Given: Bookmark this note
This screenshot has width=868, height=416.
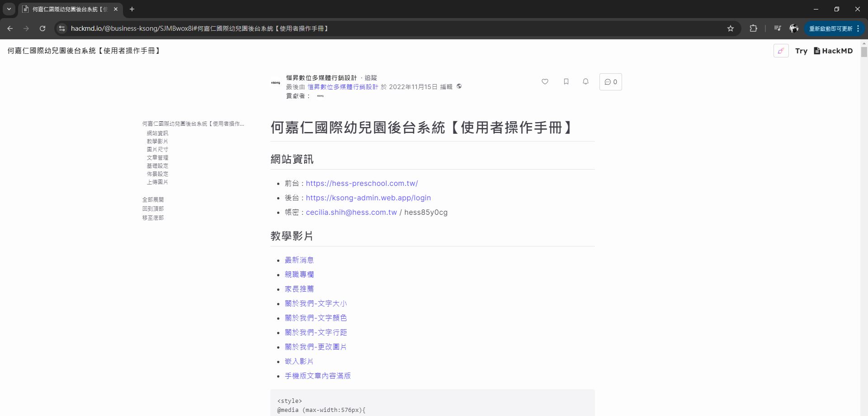Looking at the screenshot, I should [566, 82].
